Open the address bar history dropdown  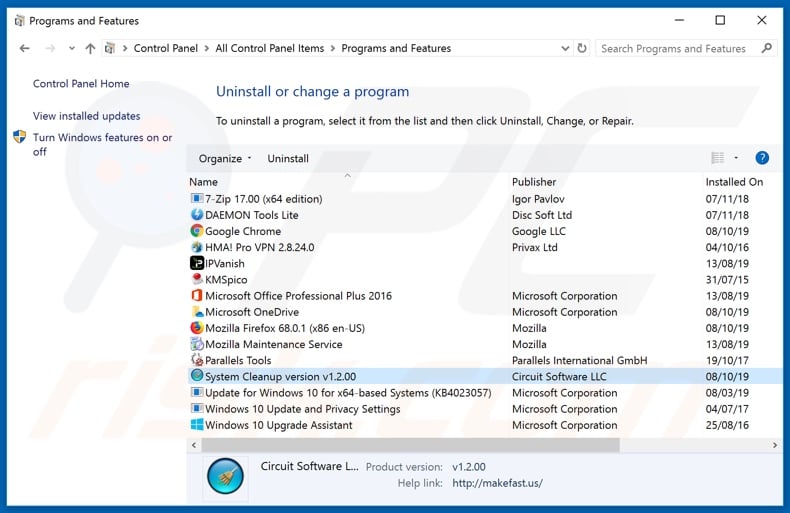click(x=565, y=48)
